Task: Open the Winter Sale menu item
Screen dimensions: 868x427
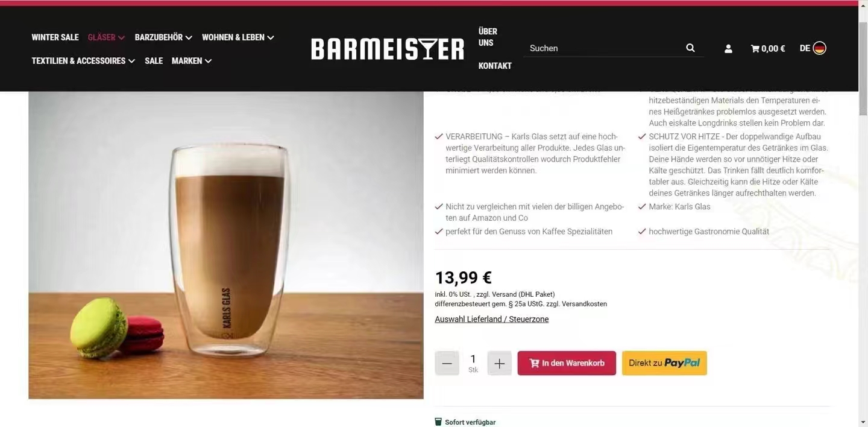Action: (x=55, y=37)
